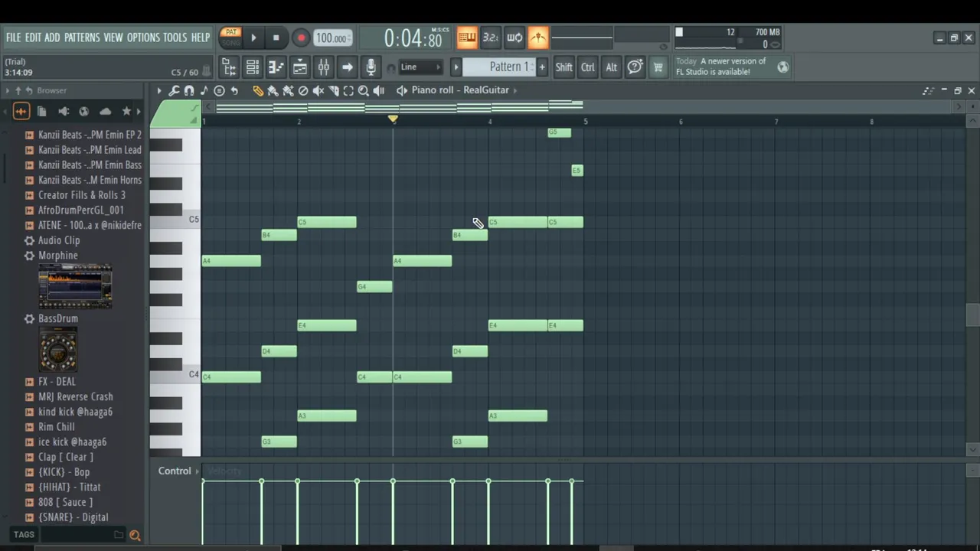The width and height of the screenshot is (980, 551).
Task: Click the Shift button
Action: tap(563, 67)
